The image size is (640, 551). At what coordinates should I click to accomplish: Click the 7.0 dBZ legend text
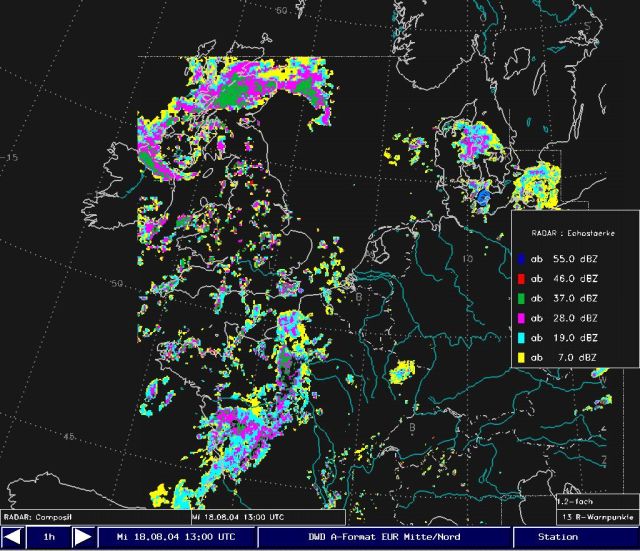[x=577, y=358]
